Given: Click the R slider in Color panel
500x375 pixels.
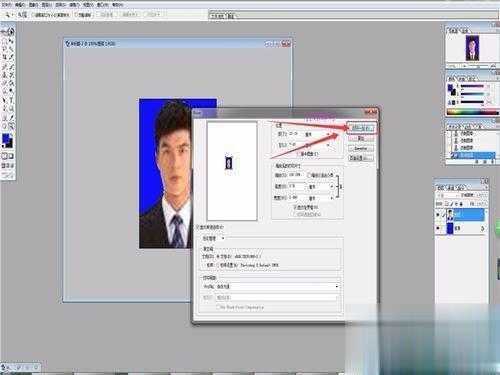Looking at the screenshot, I should pyautogui.click(x=473, y=87).
